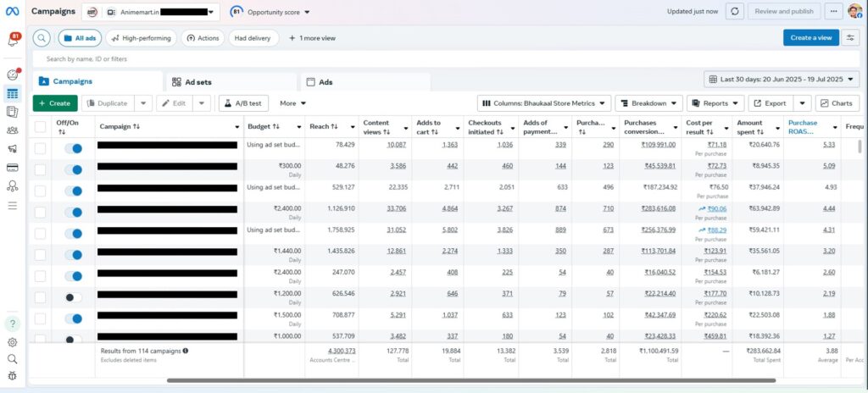Screen dimensions: 868x393
Task: Open the view settings sliders icon
Action: [x=850, y=37]
